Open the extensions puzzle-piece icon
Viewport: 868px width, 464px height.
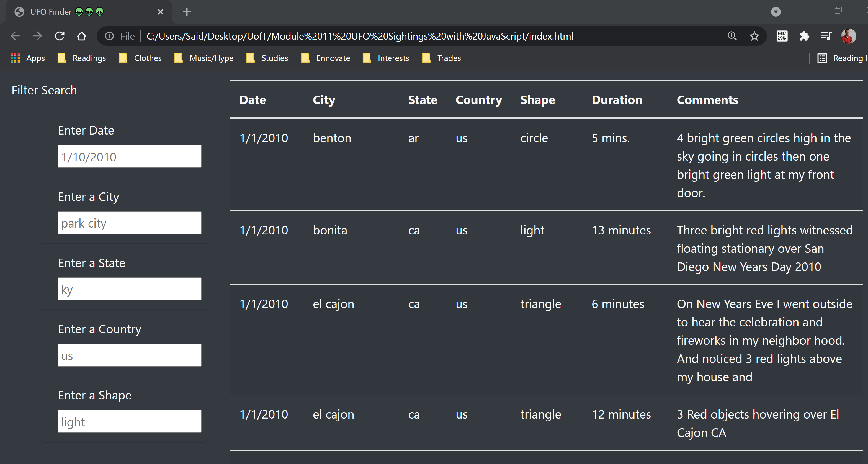tap(805, 36)
